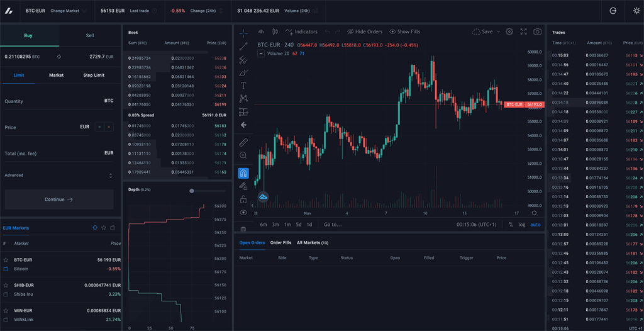
Task: Toggle Hide Orders on the chart
Action: (364, 31)
